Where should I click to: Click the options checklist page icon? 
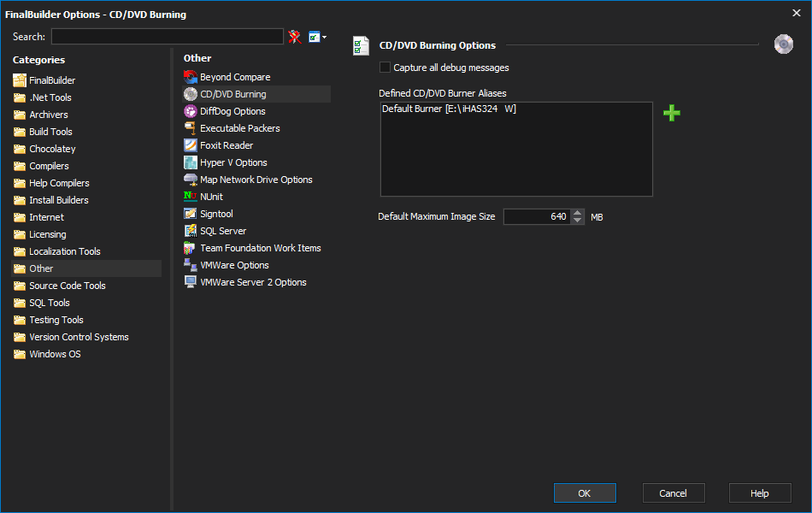(361, 45)
